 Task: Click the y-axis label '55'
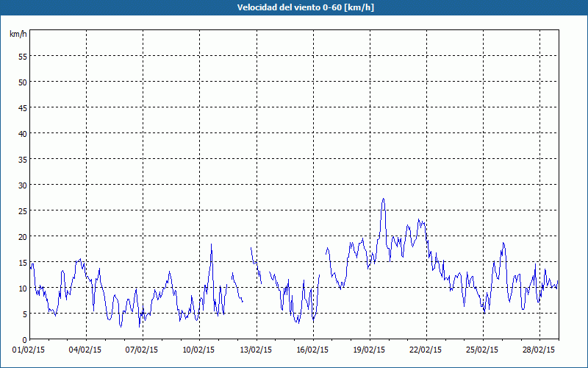(x=23, y=57)
